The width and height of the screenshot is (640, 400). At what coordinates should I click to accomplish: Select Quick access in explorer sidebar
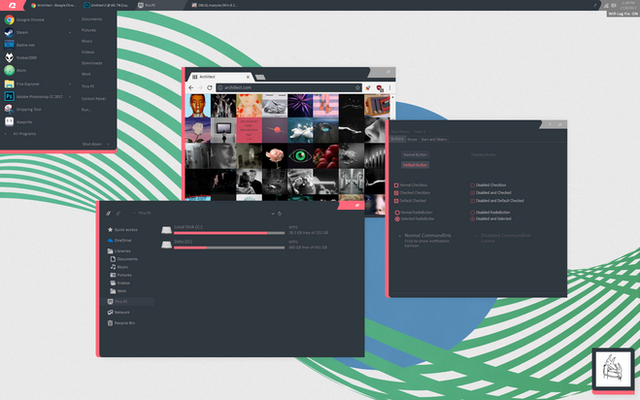point(122,230)
